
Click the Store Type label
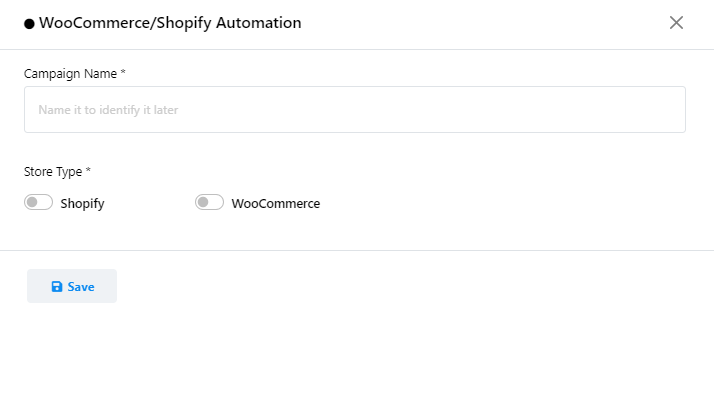point(53,171)
